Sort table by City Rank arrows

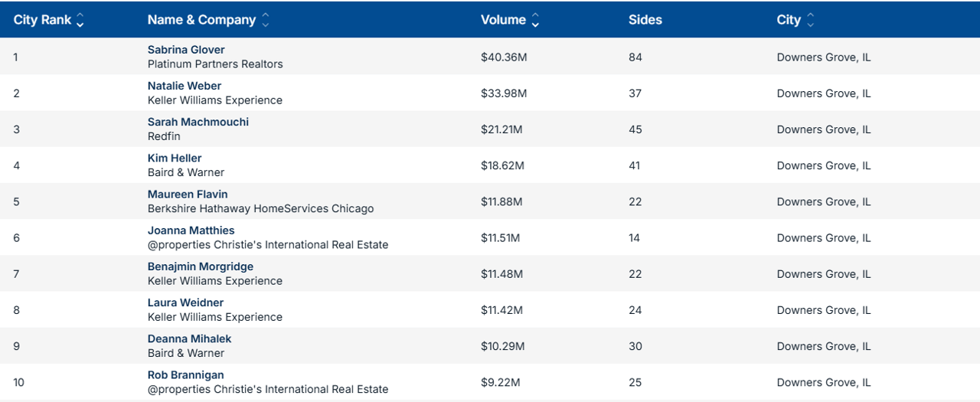coord(80,21)
